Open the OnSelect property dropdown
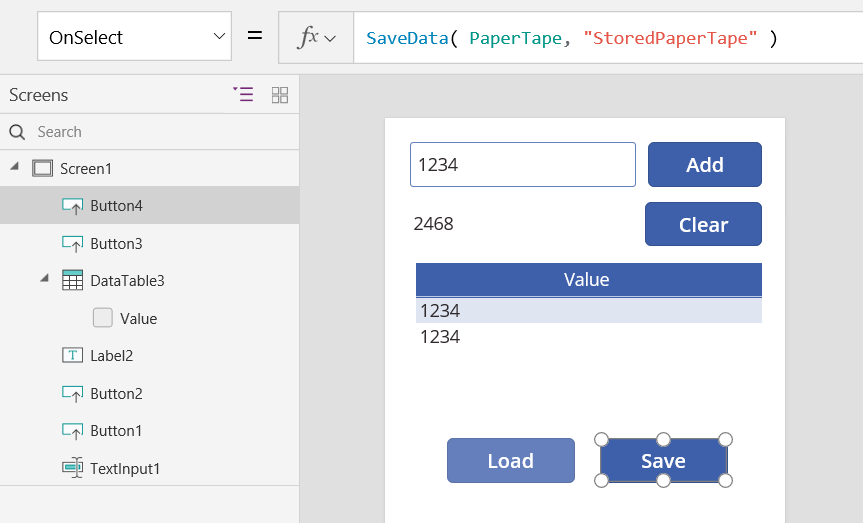 [134, 36]
